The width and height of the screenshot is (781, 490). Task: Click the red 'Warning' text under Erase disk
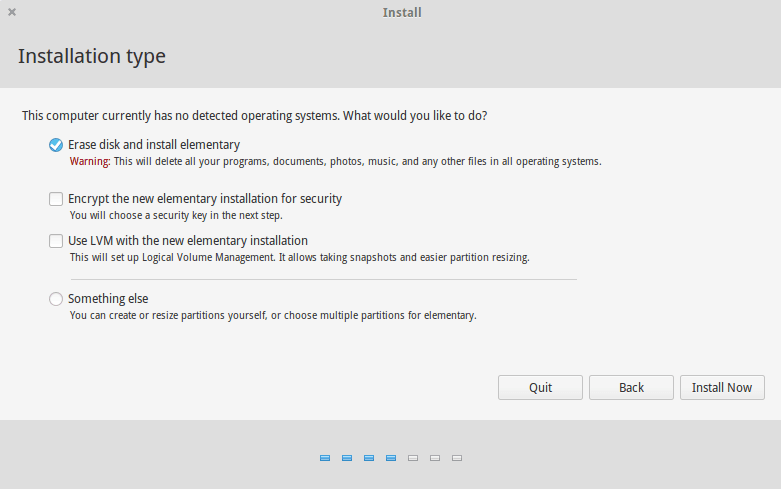(89, 161)
